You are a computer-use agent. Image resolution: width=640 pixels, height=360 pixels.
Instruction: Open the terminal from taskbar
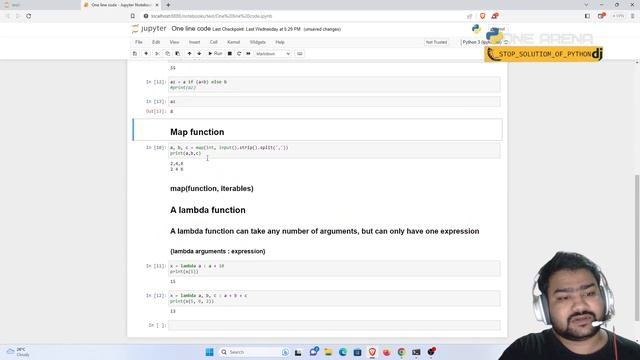coord(416,352)
